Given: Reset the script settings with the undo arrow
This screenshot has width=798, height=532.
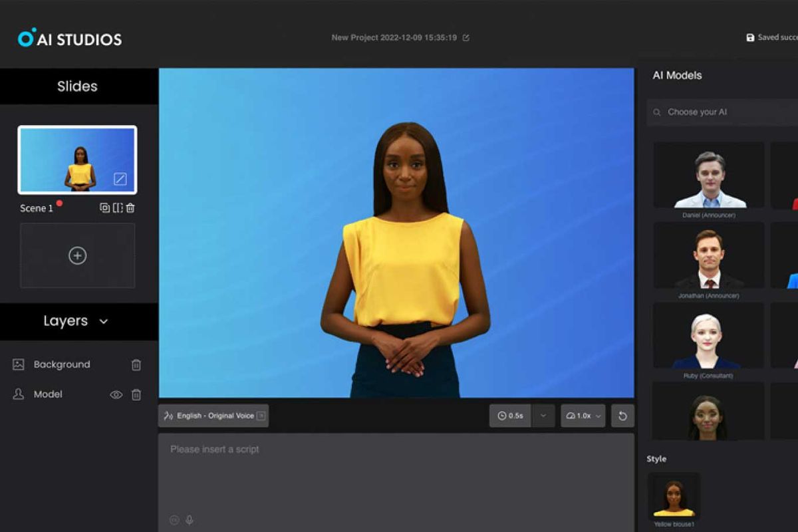Looking at the screenshot, I should point(622,416).
